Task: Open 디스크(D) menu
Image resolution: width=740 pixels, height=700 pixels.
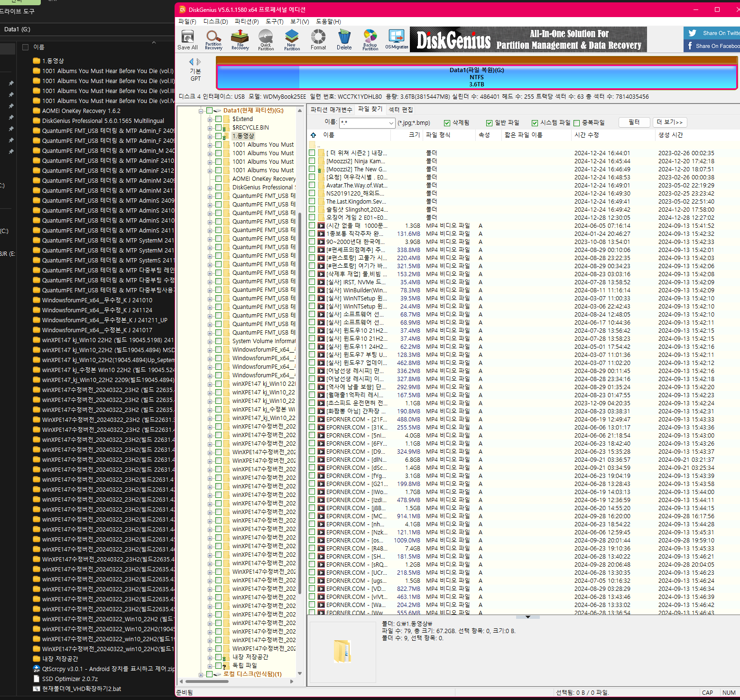Action: pos(215,21)
